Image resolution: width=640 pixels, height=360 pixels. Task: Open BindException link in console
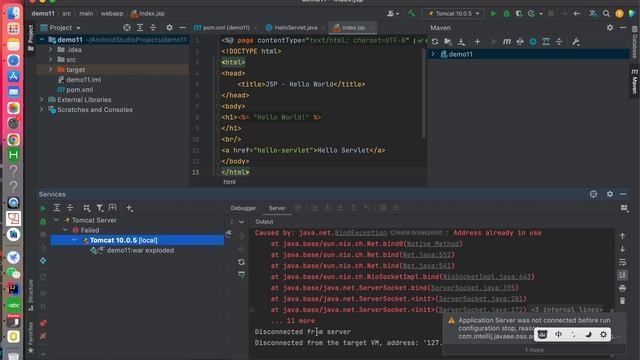coord(360,233)
